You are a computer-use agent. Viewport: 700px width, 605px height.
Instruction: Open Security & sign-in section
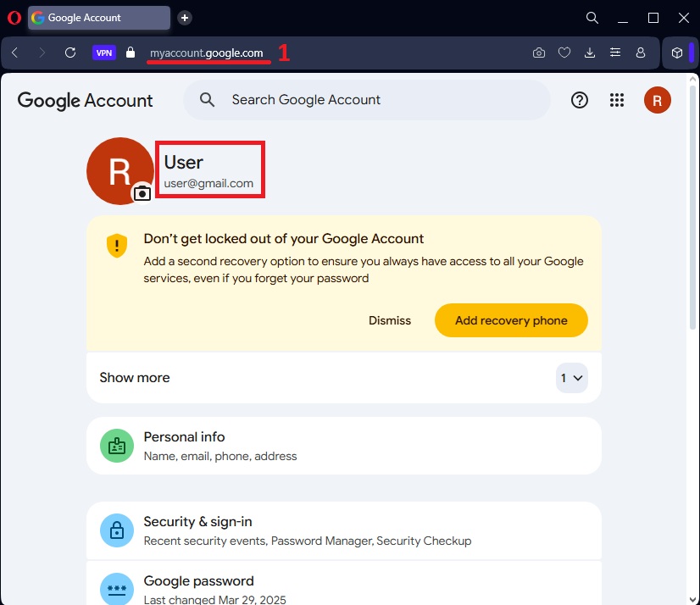(343, 530)
